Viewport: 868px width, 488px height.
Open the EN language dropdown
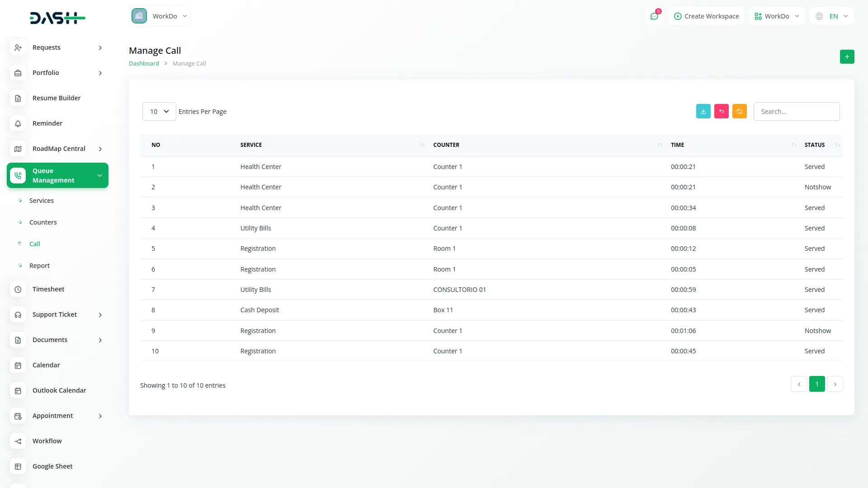[x=832, y=16]
